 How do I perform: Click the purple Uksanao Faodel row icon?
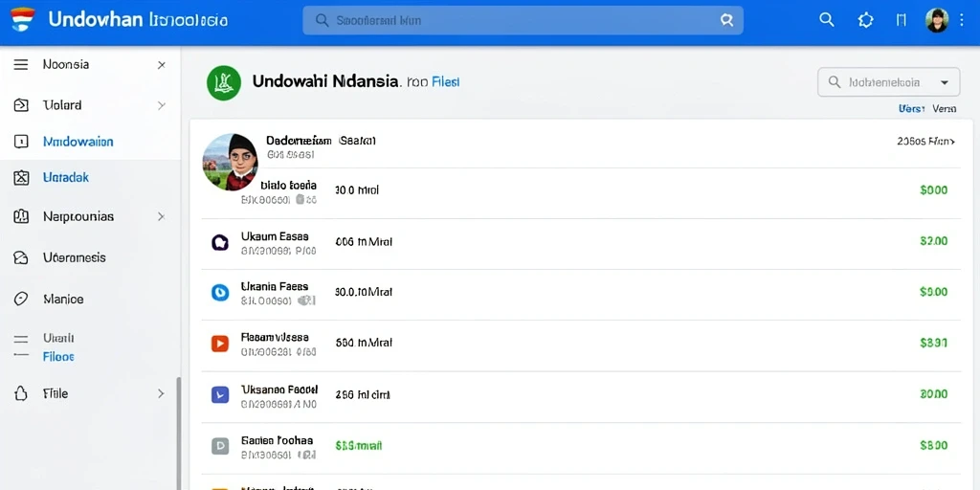click(220, 394)
